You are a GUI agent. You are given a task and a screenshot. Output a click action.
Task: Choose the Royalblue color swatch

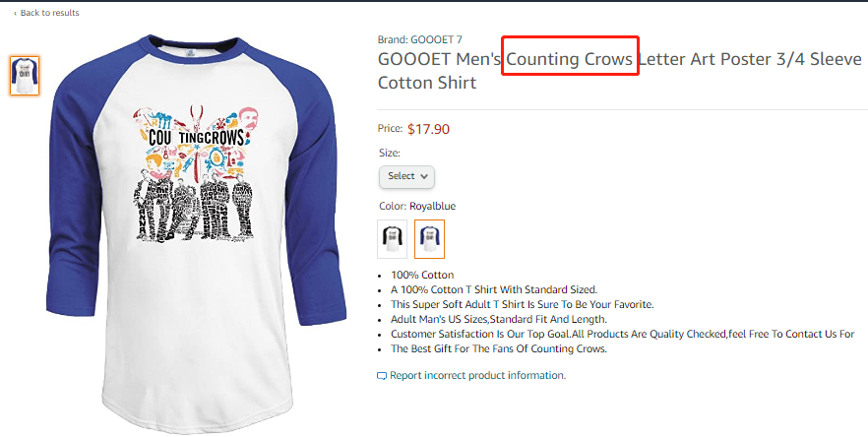pyautogui.click(x=429, y=239)
